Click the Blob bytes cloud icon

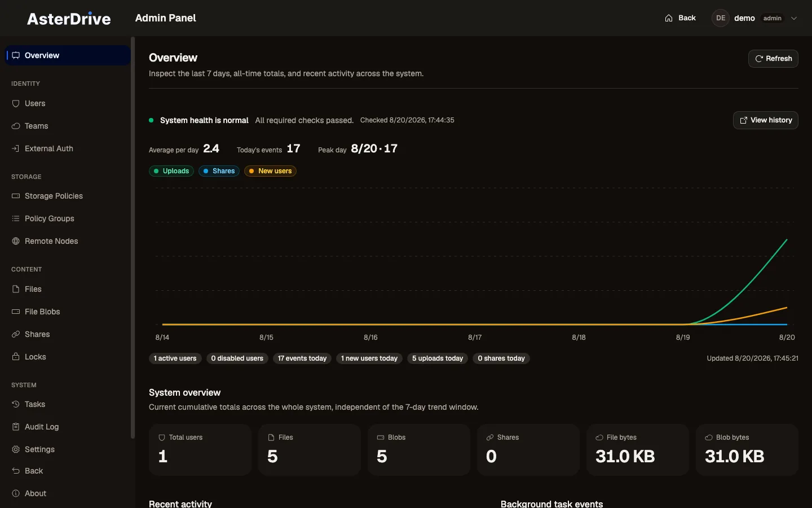709,437
